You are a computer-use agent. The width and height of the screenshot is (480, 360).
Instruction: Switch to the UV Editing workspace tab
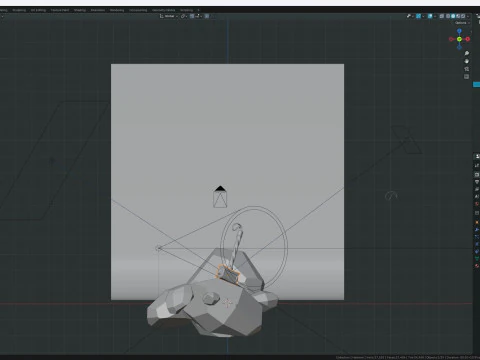(x=38, y=10)
